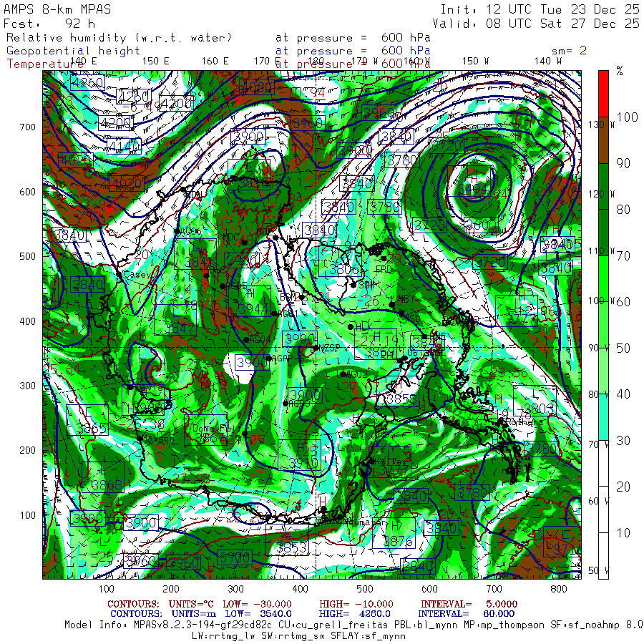Click the 'Relative humidity (w.r.t. water)' label
This screenshot has height=644, width=644.
coord(119,37)
